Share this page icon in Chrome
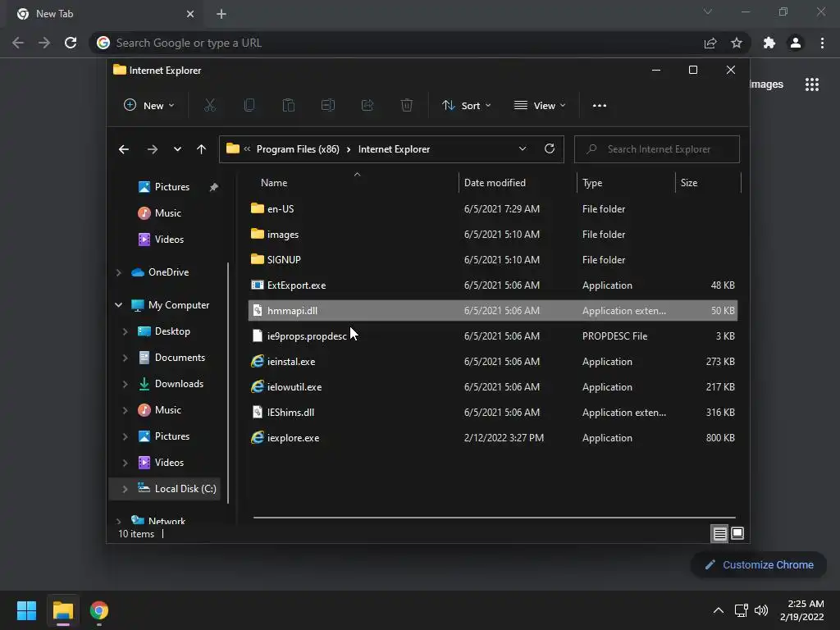 (710, 43)
